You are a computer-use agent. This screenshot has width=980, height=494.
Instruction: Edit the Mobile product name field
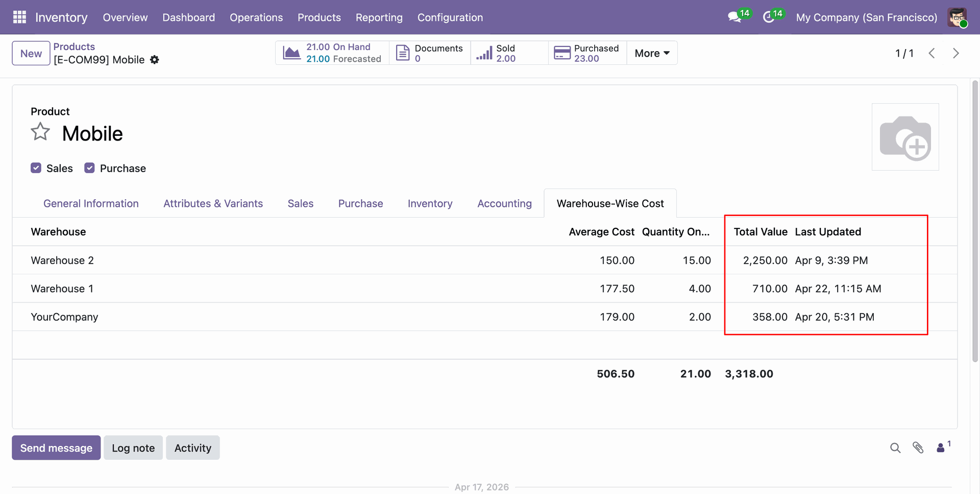[92, 134]
